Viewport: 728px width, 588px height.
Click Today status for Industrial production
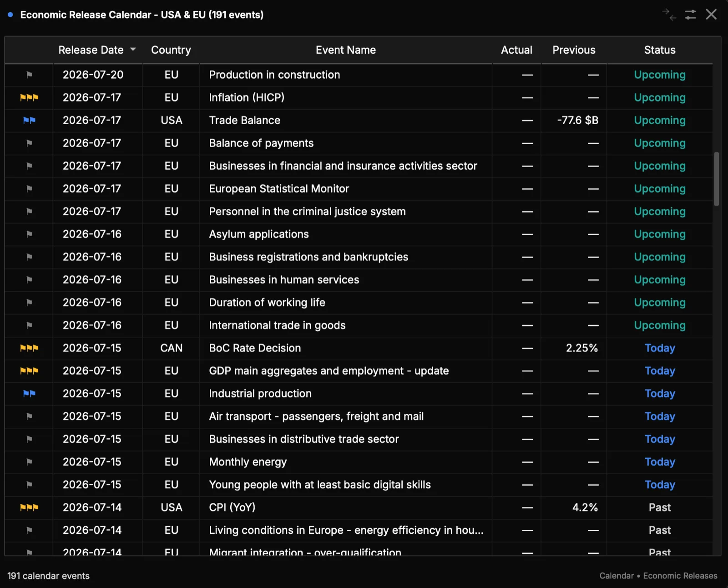click(x=660, y=394)
